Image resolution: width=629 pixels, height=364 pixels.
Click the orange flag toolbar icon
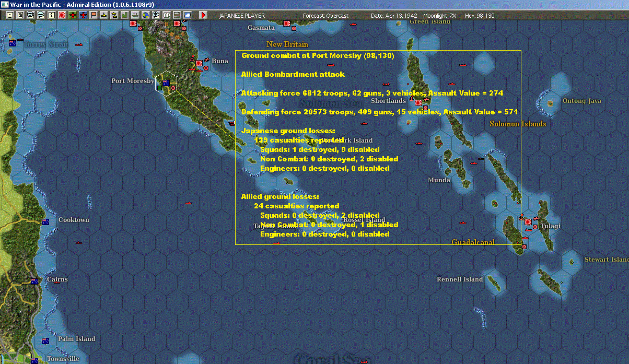pos(94,15)
